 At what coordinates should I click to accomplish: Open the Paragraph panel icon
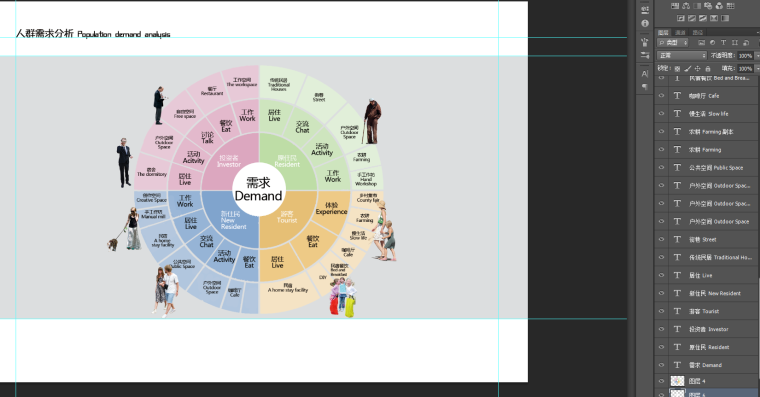(645, 87)
